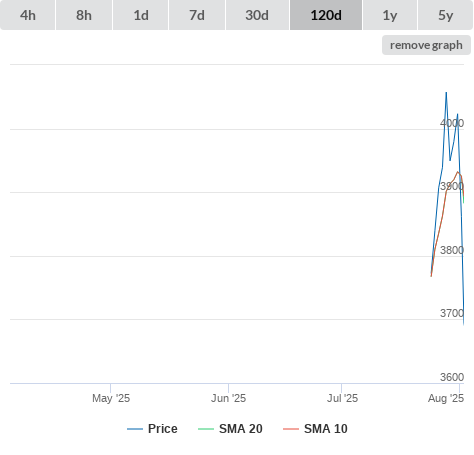Click the May '25 axis tick label
474x455 pixels.
click(111, 398)
